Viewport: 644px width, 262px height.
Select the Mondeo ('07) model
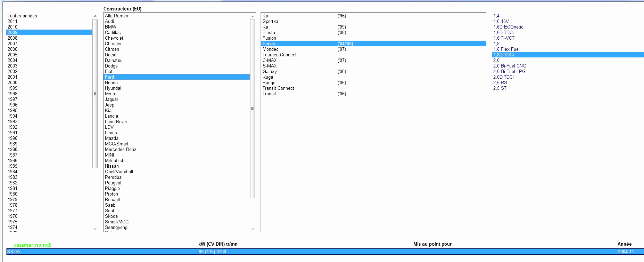pyautogui.click(x=271, y=49)
